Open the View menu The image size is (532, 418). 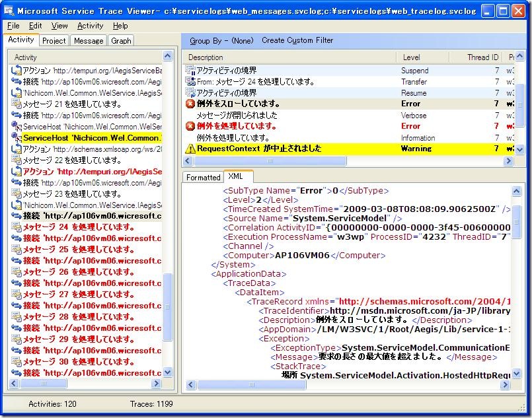click(59, 26)
